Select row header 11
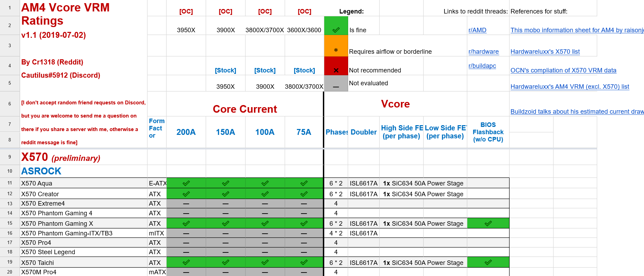 [x=10, y=183]
